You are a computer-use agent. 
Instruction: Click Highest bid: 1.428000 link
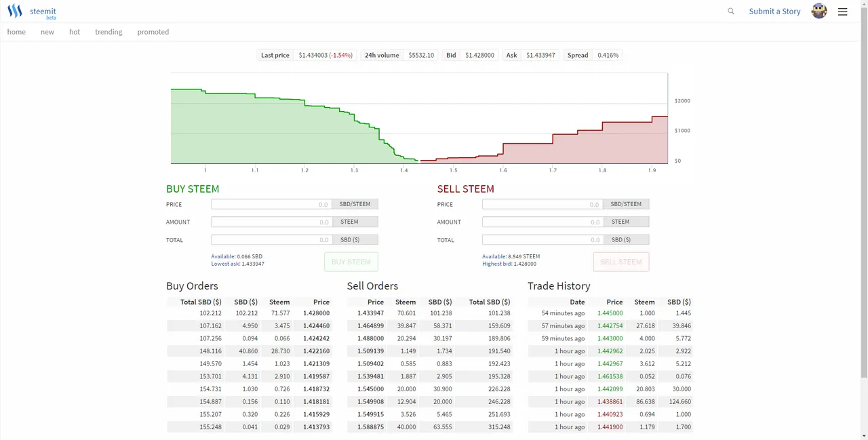pos(509,264)
